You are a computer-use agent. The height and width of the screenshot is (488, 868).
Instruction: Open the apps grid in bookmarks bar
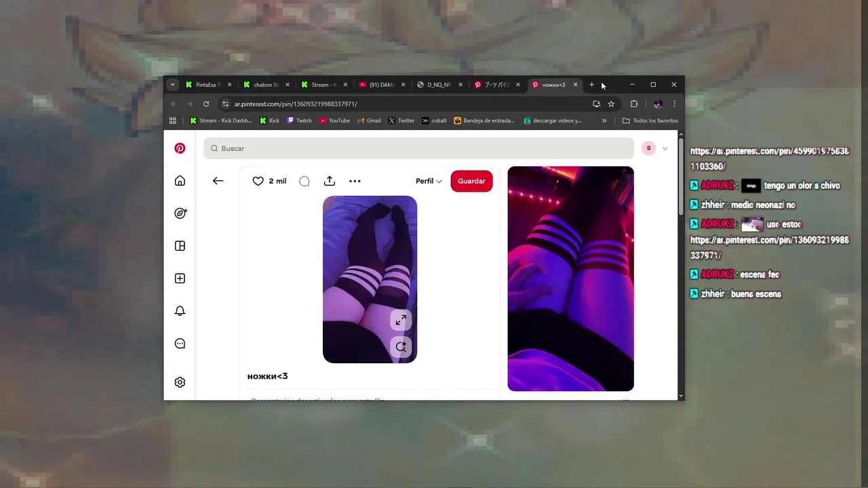click(173, 121)
